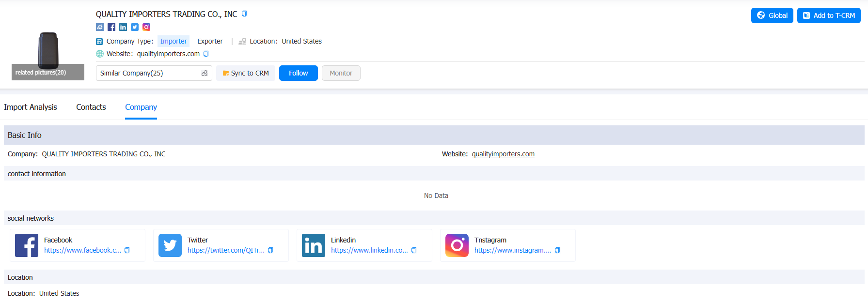Select the Exporter company type tag
Image resolution: width=868 pixels, height=302 pixels.
click(x=210, y=41)
